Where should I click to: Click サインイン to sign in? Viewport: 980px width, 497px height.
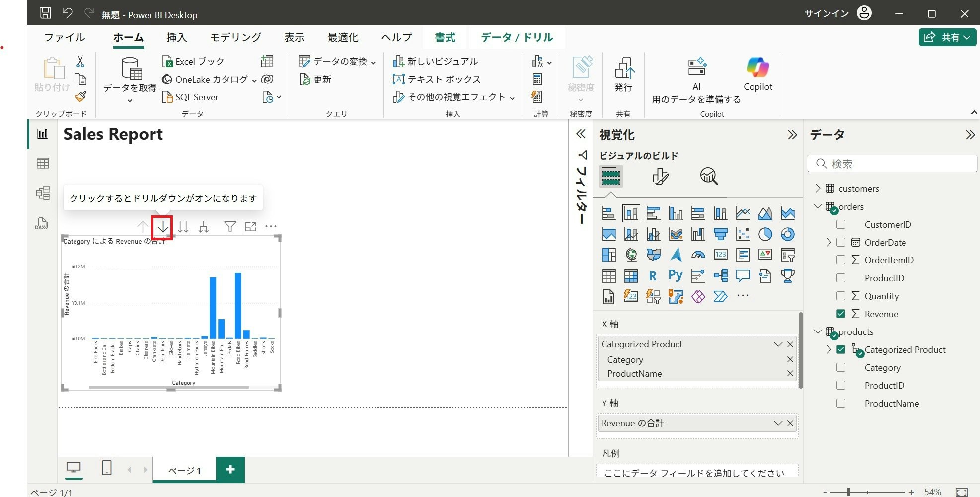pos(827,13)
